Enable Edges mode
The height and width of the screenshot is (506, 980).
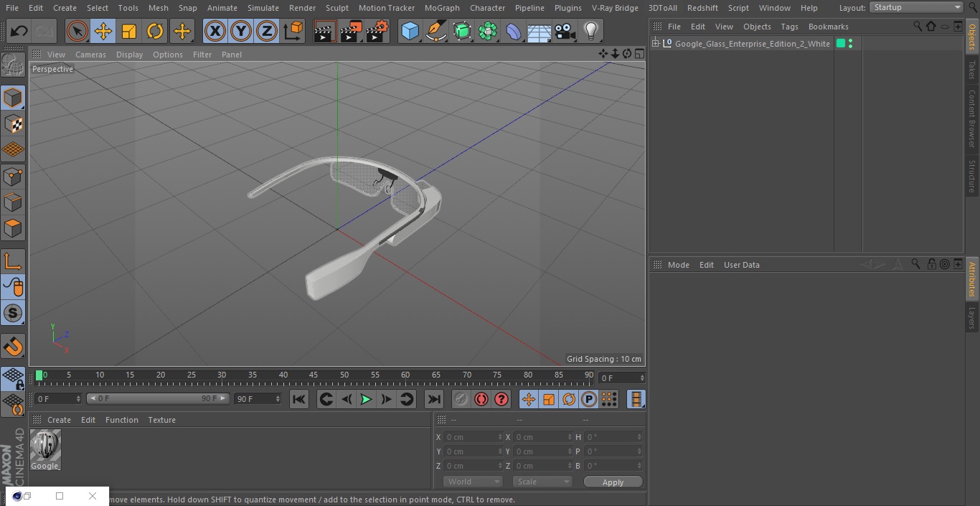(13, 202)
